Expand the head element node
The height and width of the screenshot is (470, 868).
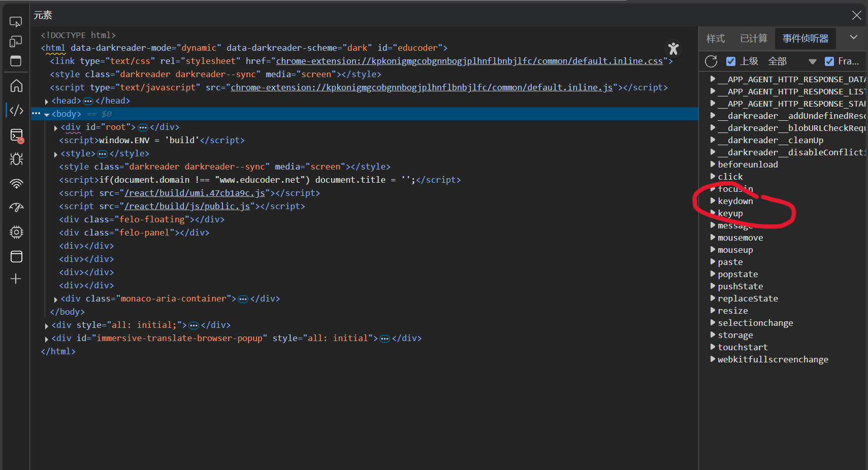click(47, 102)
